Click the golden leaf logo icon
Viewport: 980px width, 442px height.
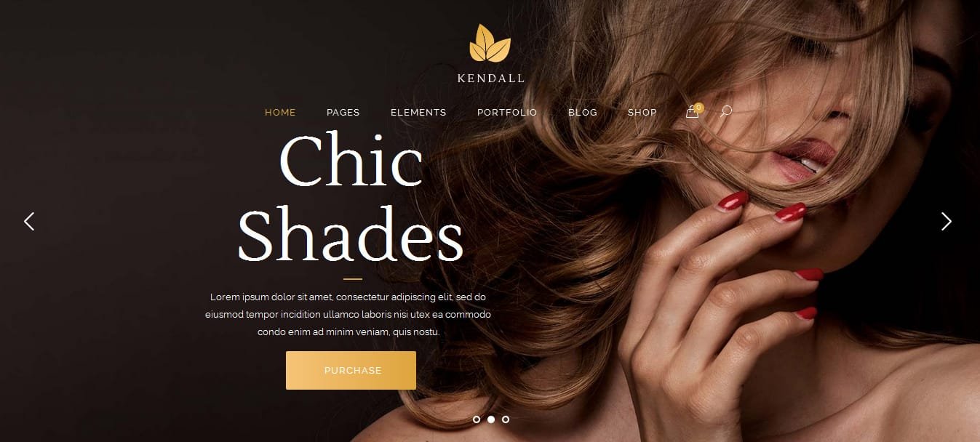[490, 43]
